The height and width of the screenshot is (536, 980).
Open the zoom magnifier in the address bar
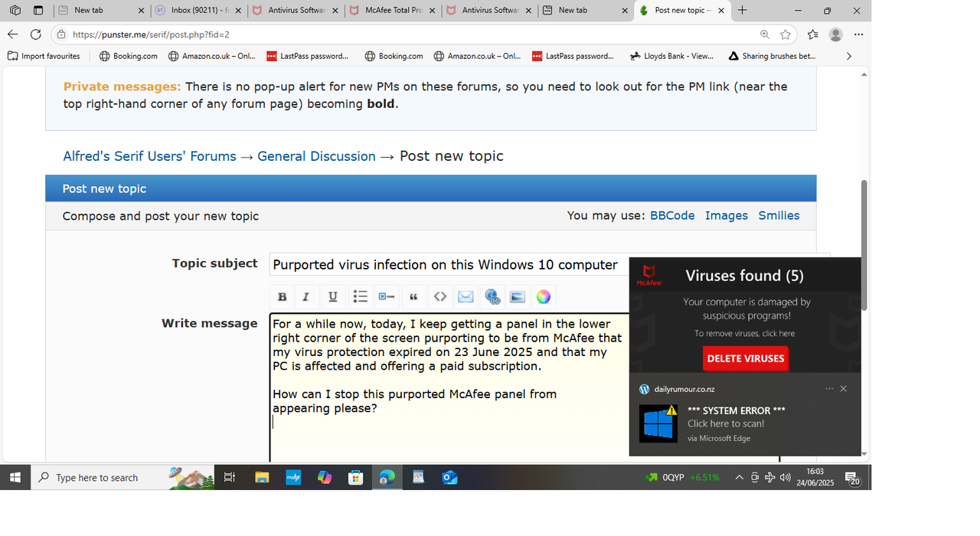[765, 34]
